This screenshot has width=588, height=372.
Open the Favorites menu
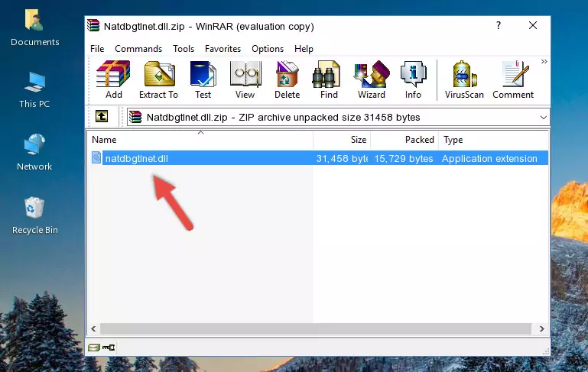point(223,49)
